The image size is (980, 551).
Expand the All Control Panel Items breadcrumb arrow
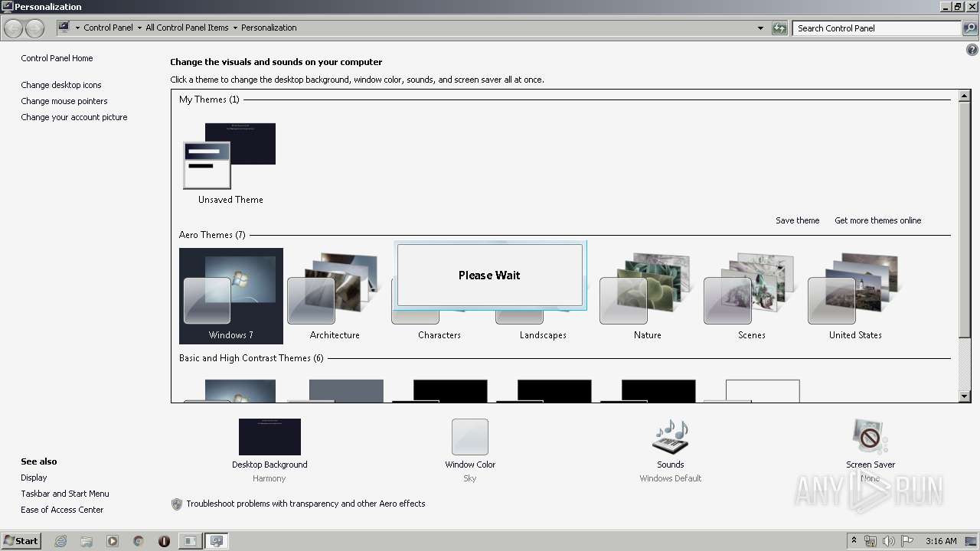[x=235, y=28]
